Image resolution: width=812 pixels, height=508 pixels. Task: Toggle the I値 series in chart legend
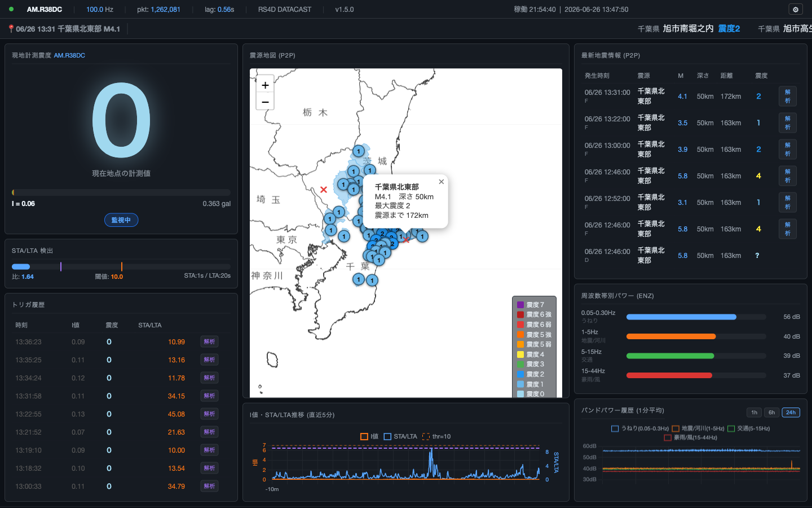click(x=369, y=436)
